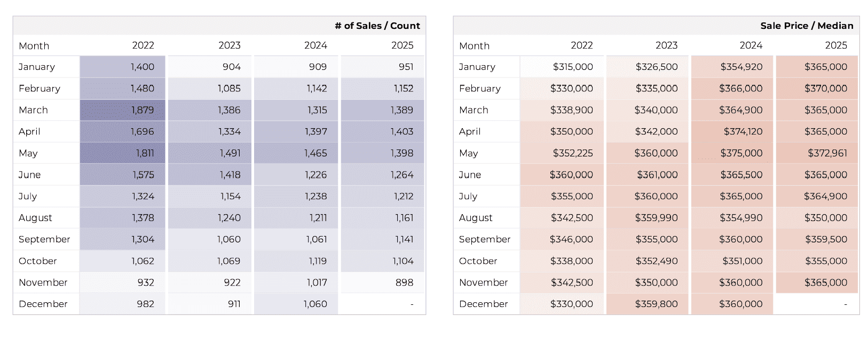Click the '# of Sales / Count' table title
868x346 pixels.
[377, 26]
